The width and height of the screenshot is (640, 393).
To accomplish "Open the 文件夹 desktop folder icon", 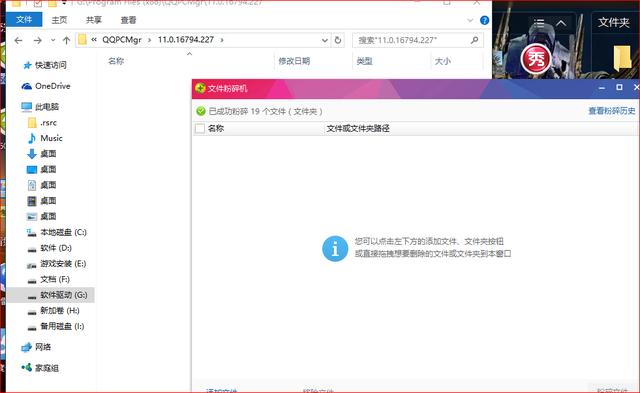I will 621,57.
